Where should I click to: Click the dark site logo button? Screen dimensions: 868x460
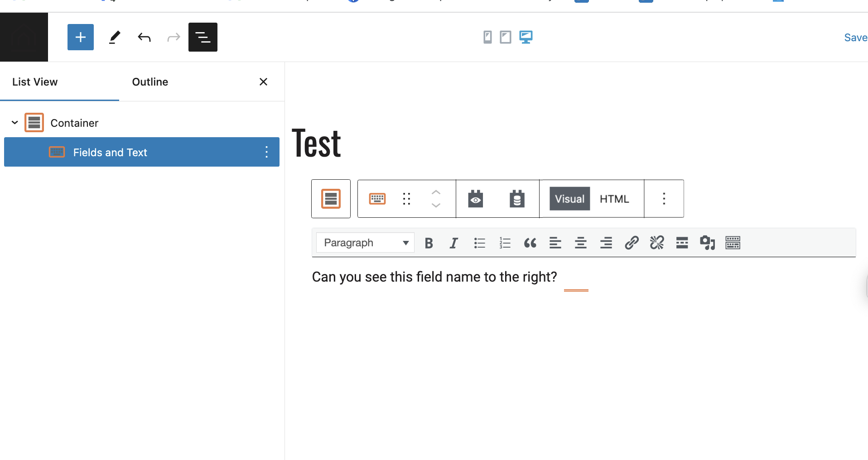point(24,37)
